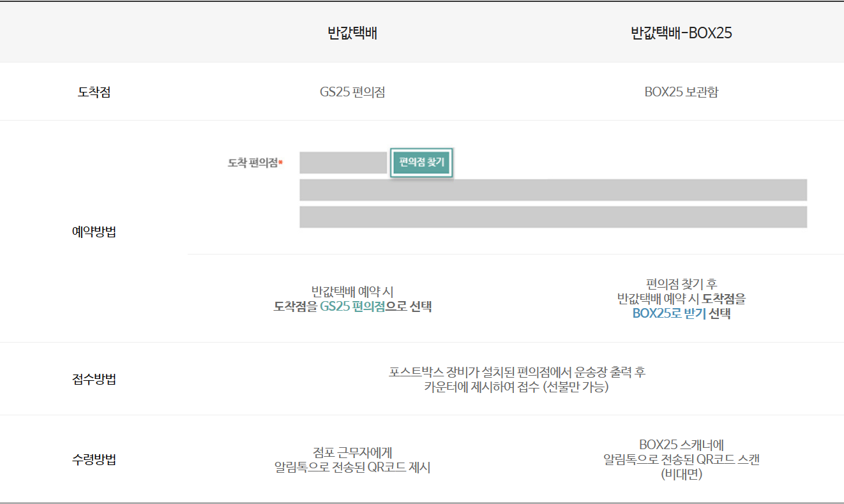Click the BOX25 스캐너에 text
Image resolution: width=844 pixels, height=504 pixels.
(681, 445)
